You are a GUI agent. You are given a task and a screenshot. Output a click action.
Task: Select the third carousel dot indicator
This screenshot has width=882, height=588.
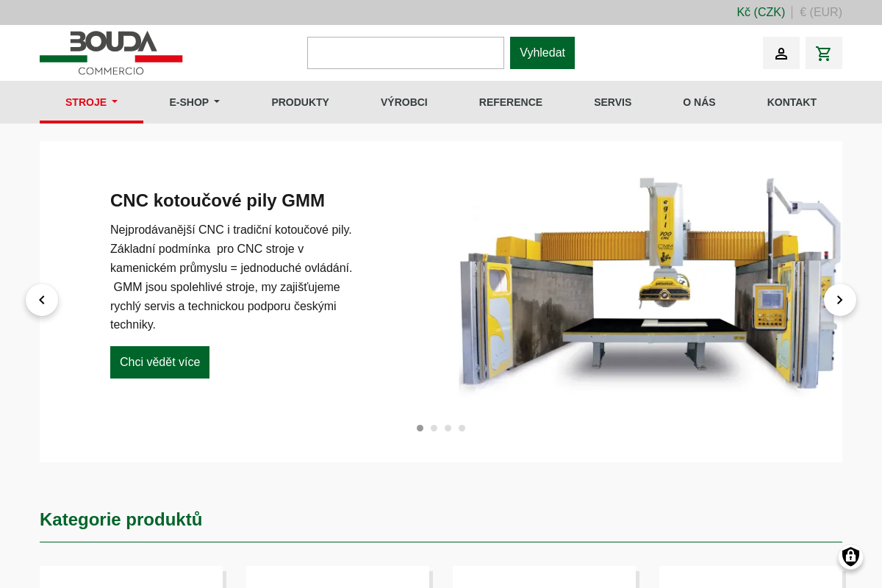pos(448,429)
